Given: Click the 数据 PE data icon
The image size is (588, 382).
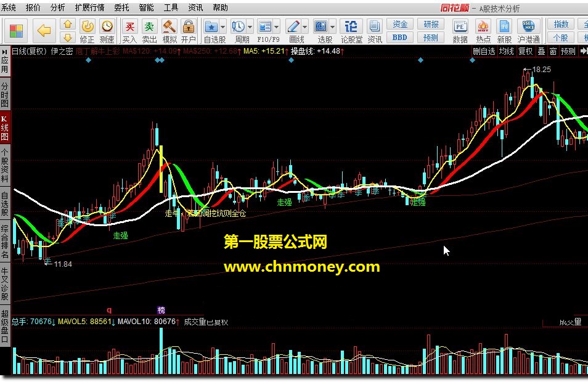Looking at the screenshot, I should (460, 31).
